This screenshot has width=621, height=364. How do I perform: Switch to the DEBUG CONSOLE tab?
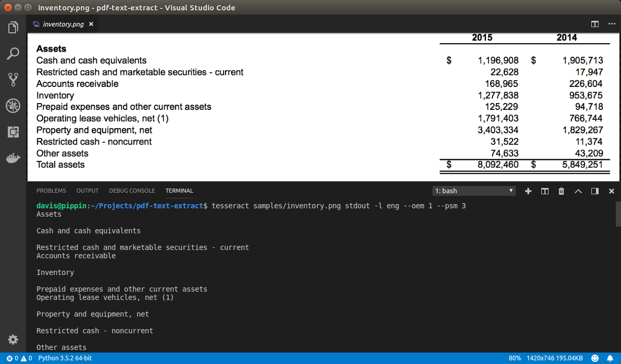point(132,191)
